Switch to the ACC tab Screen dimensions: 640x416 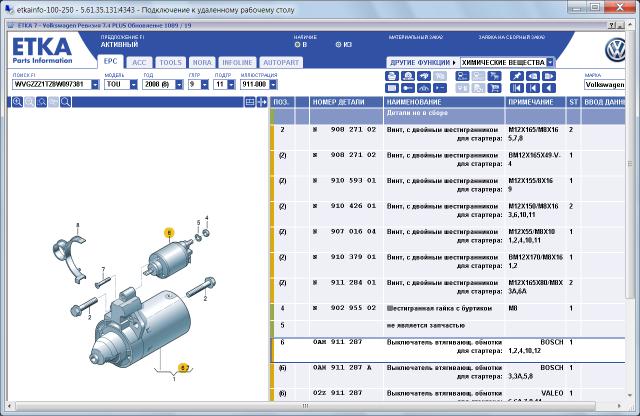pyautogui.click(x=139, y=62)
